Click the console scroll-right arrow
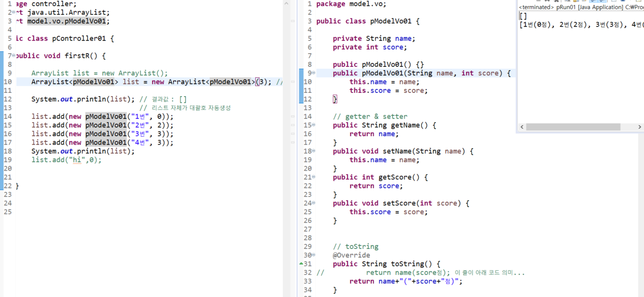The height and width of the screenshot is (297, 644). click(639, 127)
